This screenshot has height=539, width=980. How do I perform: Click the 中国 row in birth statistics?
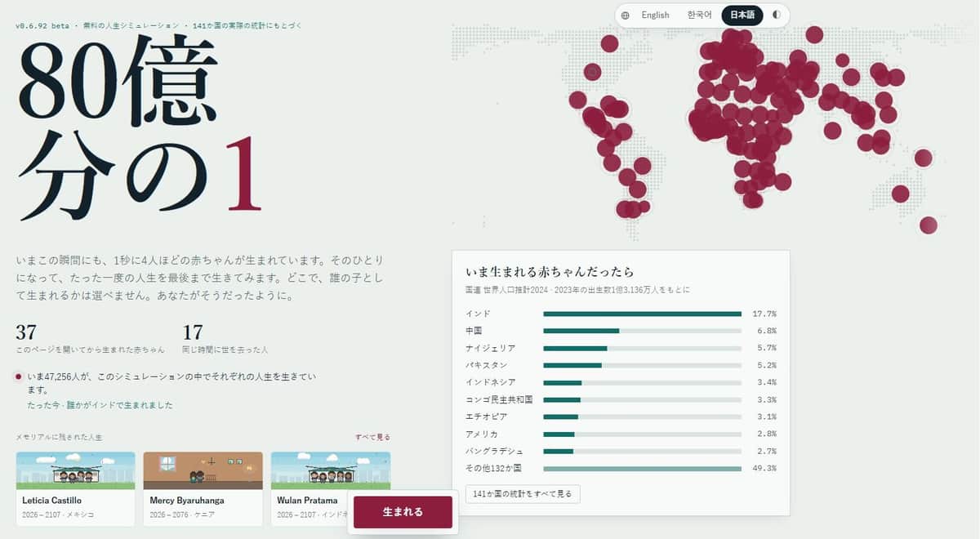click(x=621, y=331)
